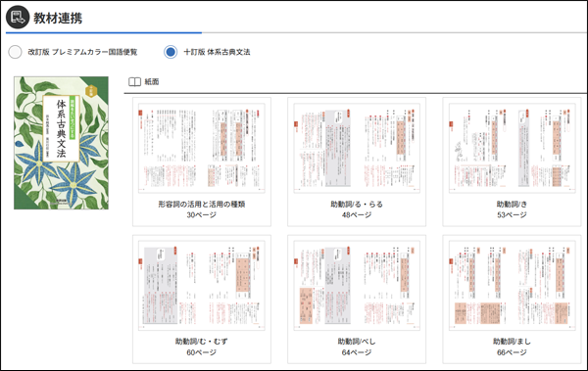Click the 形容詞の活用と活用の種類 caption
588x371 pixels.
point(202,205)
